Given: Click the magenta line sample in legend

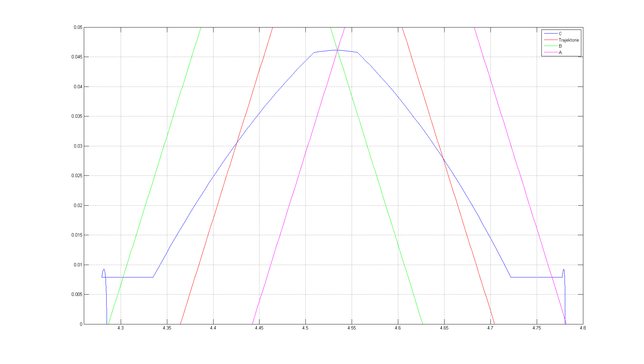Looking at the screenshot, I should point(550,52).
